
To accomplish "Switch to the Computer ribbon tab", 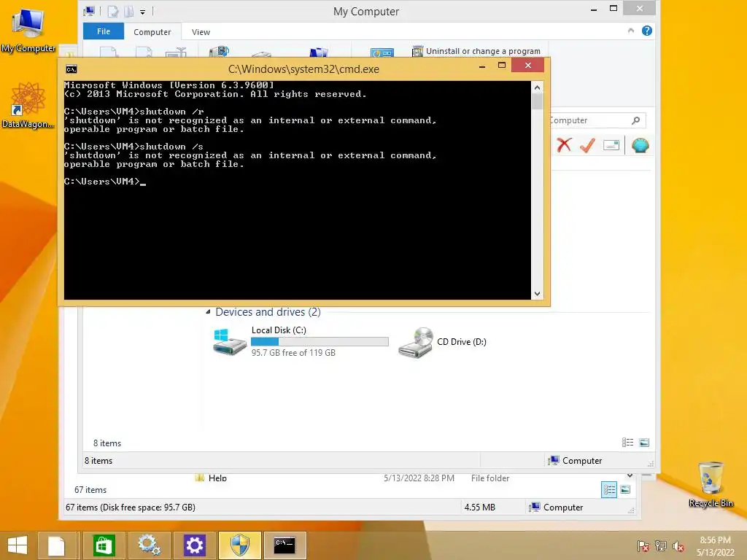I will (152, 32).
